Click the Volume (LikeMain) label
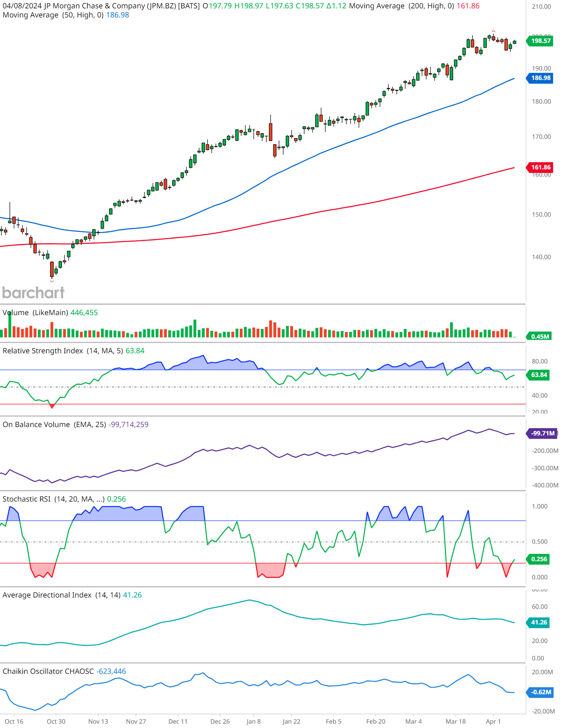 35,313
